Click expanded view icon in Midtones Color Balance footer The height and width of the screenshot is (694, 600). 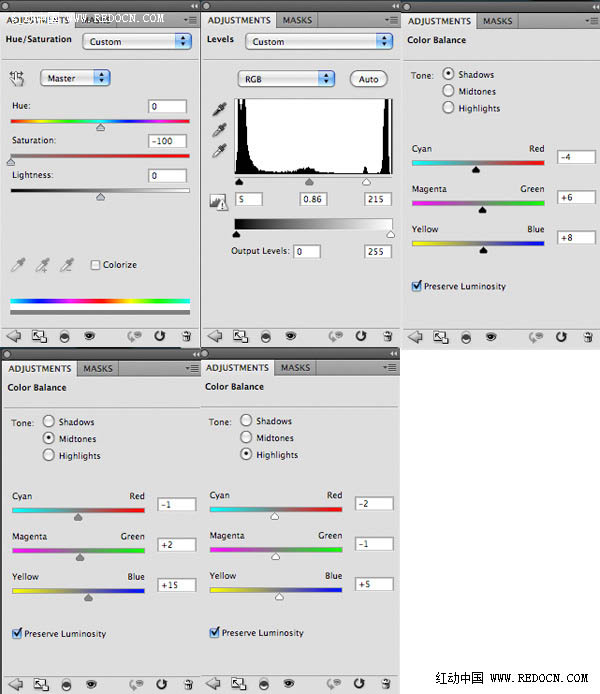tap(41, 684)
